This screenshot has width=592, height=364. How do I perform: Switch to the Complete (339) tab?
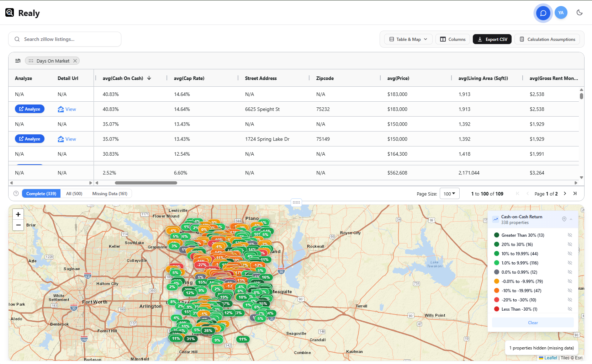point(41,193)
